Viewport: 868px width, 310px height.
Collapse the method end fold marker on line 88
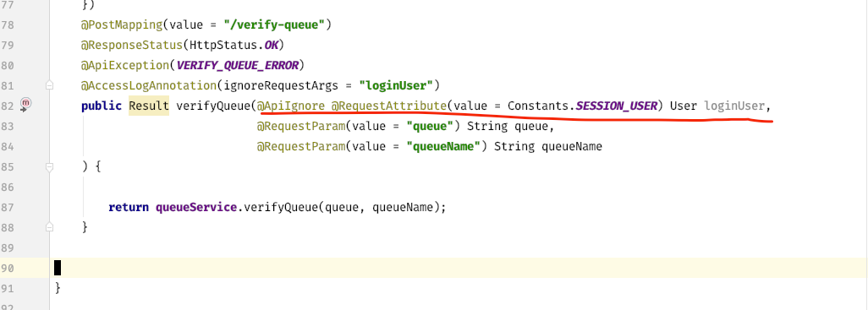click(x=50, y=227)
